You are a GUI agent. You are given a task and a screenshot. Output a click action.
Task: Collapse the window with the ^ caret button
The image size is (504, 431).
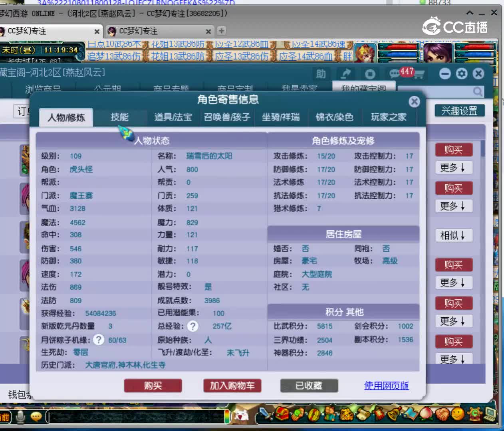point(470,13)
